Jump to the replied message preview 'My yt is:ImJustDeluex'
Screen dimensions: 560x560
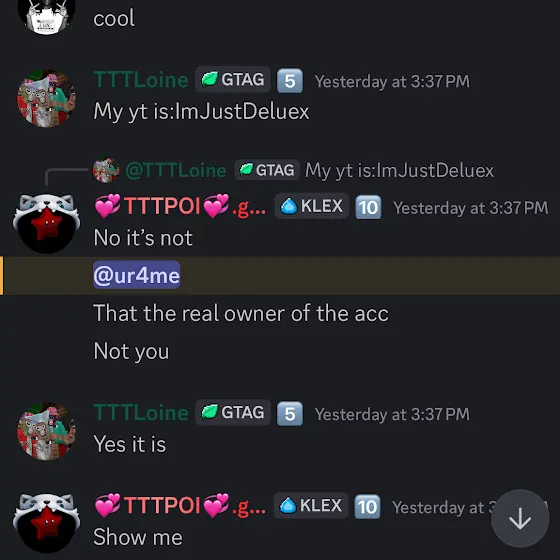pos(399,170)
